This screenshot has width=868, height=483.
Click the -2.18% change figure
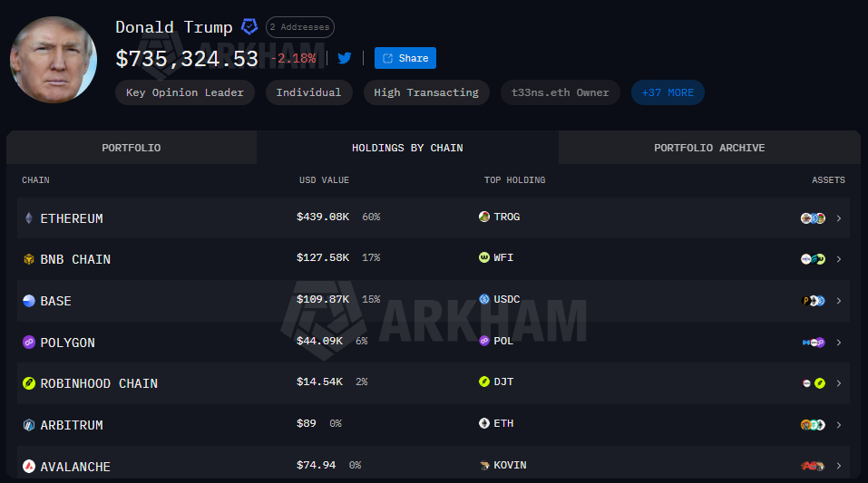pos(293,58)
